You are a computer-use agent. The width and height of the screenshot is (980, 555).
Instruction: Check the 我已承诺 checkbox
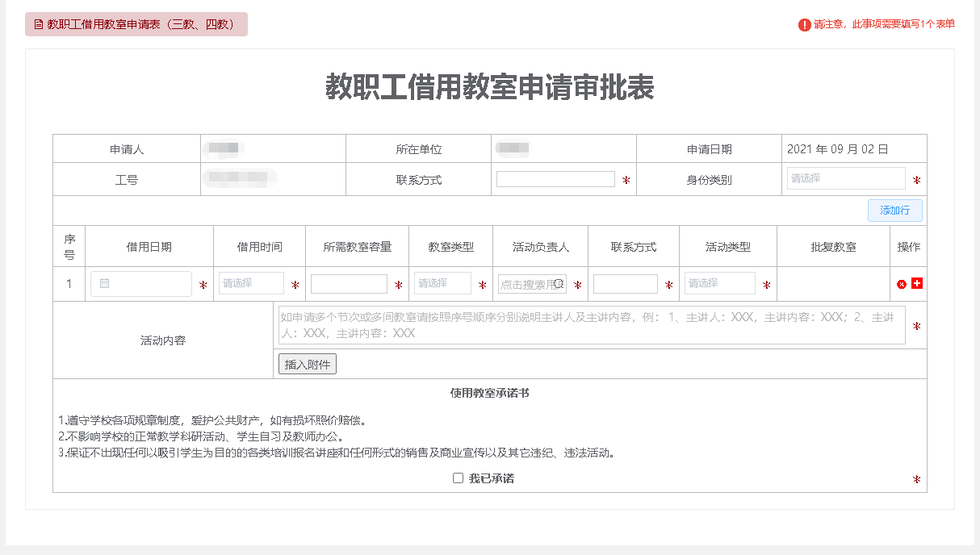(x=458, y=478)
